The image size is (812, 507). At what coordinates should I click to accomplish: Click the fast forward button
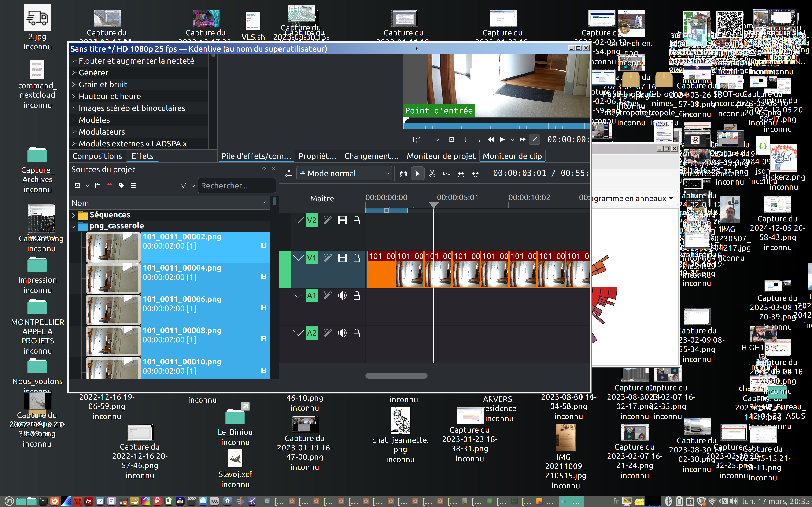[x=522, y=139]
